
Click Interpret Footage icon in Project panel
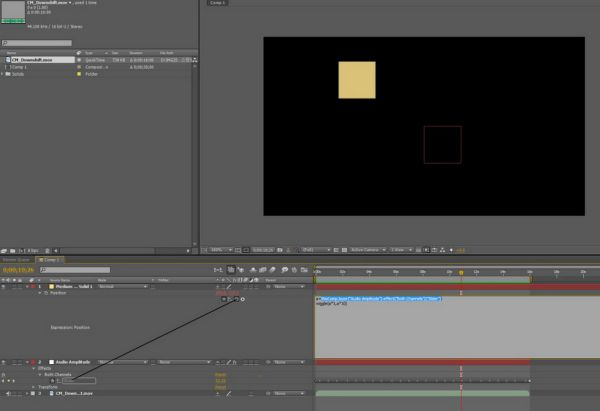tap(4, 251)
